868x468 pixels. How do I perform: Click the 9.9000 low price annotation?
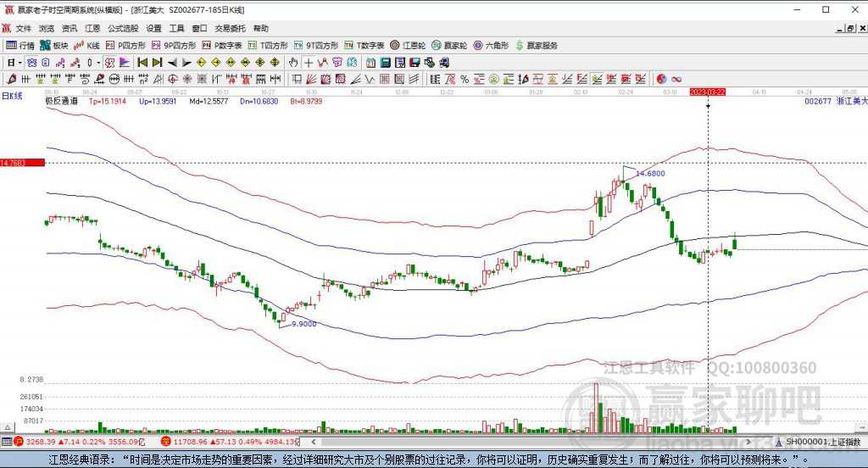[x=304, y=324]
